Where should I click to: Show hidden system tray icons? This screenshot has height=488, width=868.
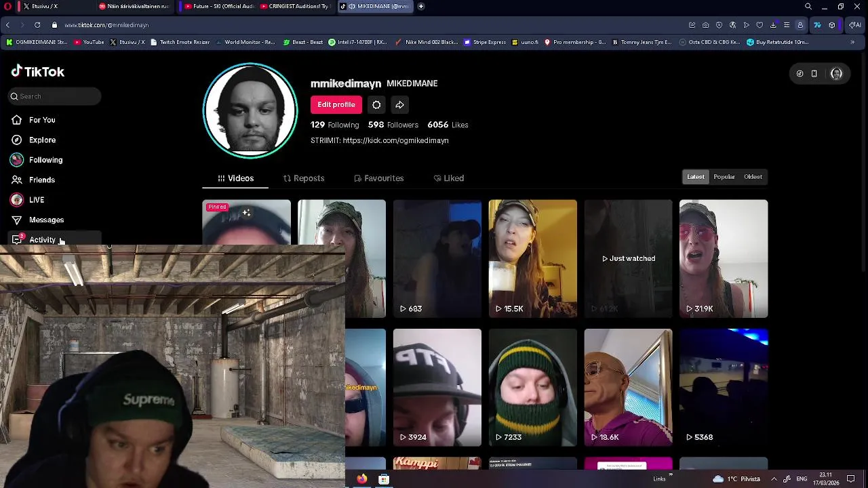point(774,479)
